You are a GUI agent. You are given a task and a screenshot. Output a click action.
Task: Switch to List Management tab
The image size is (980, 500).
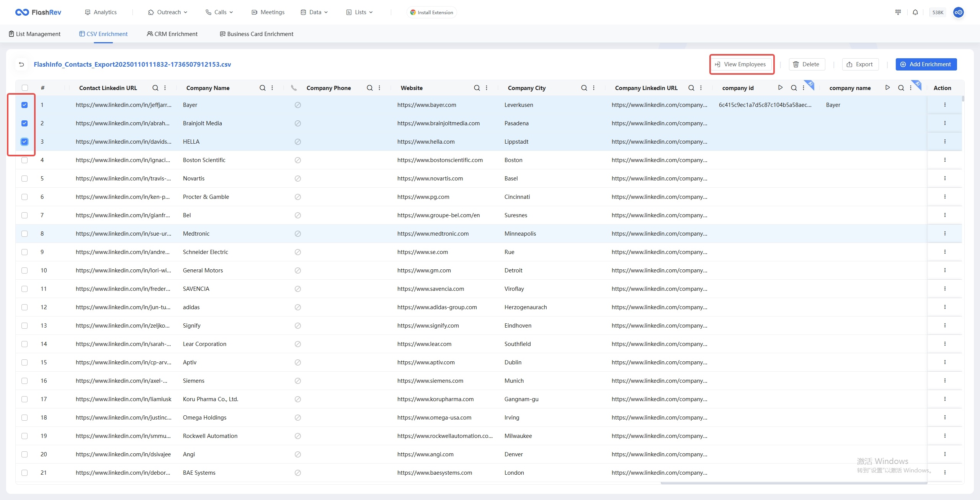point(34,34)
